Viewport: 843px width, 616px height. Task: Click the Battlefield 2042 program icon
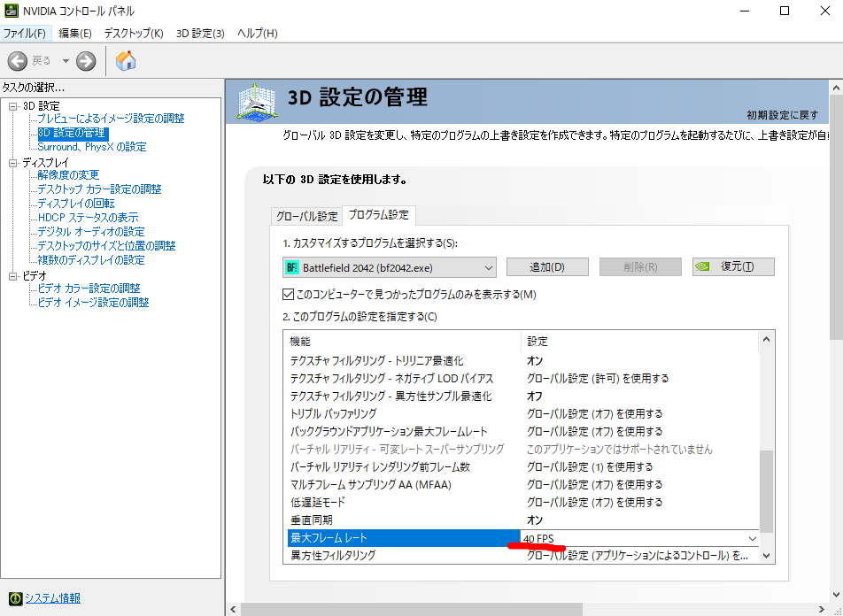pos(292,267)
